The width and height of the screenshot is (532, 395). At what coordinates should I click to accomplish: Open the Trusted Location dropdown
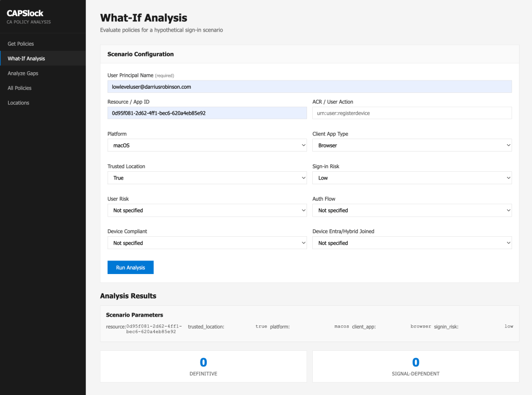[207, 178]
